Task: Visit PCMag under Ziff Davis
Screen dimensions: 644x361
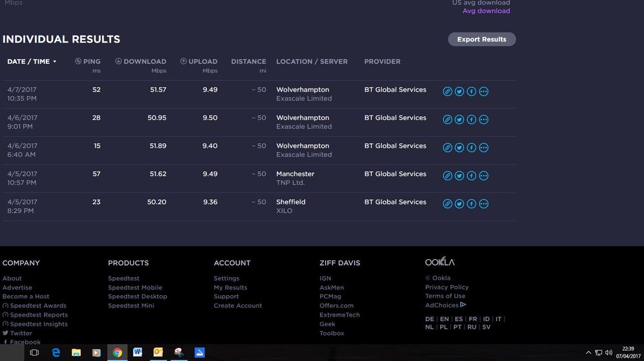Action: [x=330, y=296]
